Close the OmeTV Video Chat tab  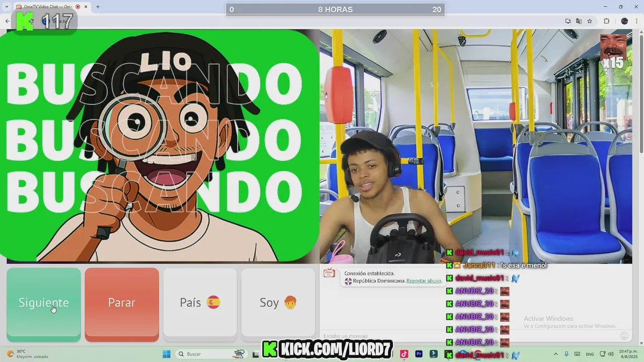86,7
